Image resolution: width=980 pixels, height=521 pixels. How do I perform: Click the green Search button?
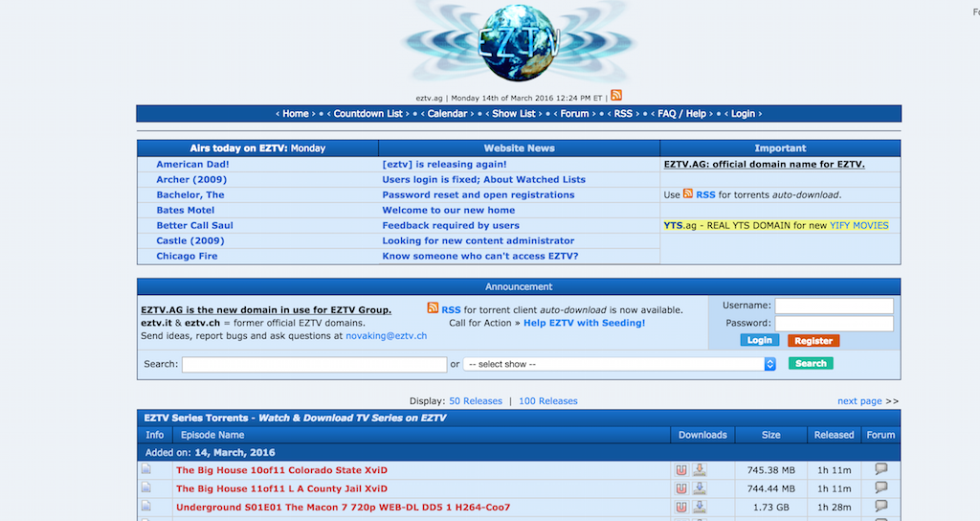(x=811, y=363)
